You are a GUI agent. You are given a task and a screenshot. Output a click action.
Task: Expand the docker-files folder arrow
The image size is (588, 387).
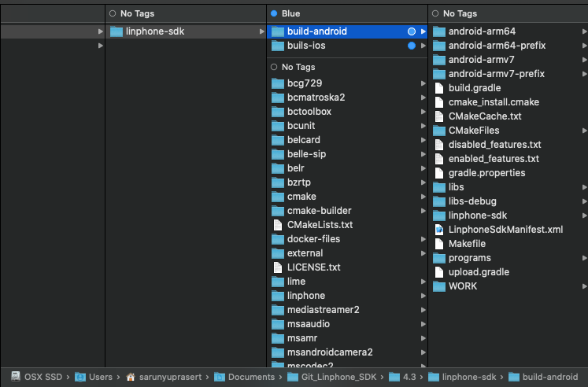423,239
